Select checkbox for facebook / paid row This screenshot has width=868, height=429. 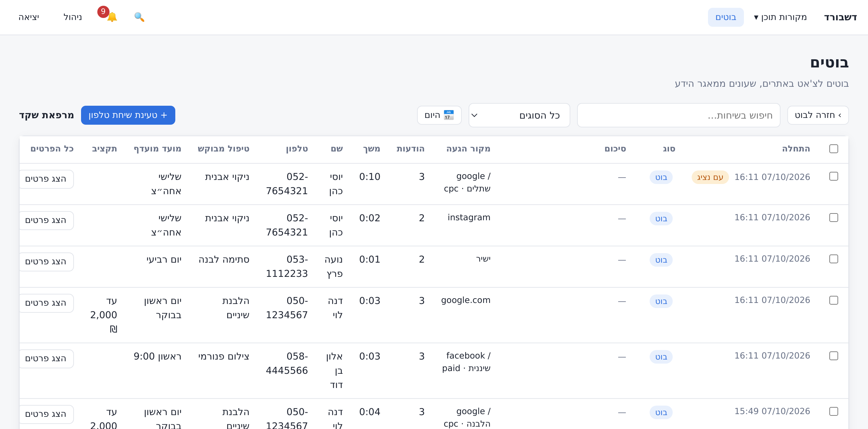pyautogui.click(x=833, y=356)
